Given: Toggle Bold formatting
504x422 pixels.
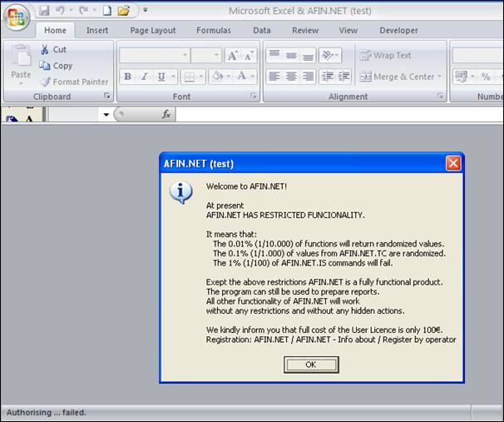Looking at the screenshot, I should [x=127, y=77].
